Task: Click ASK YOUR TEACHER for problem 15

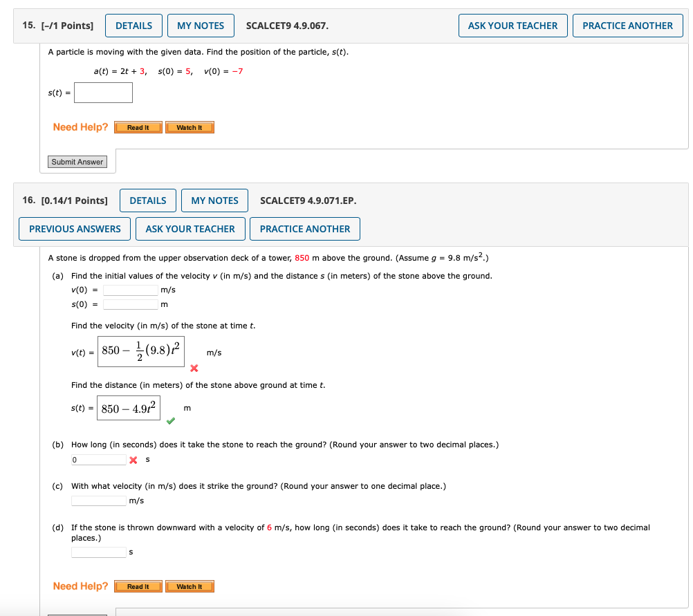Action: click(x=512, y=25)
